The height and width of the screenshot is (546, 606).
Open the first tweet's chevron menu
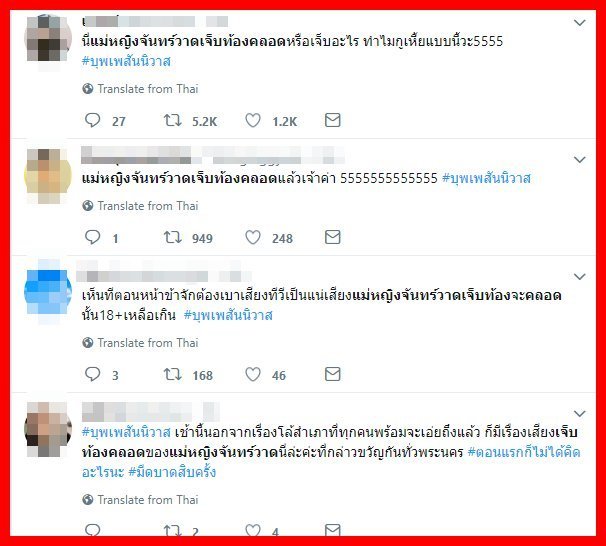coord(579,23)
